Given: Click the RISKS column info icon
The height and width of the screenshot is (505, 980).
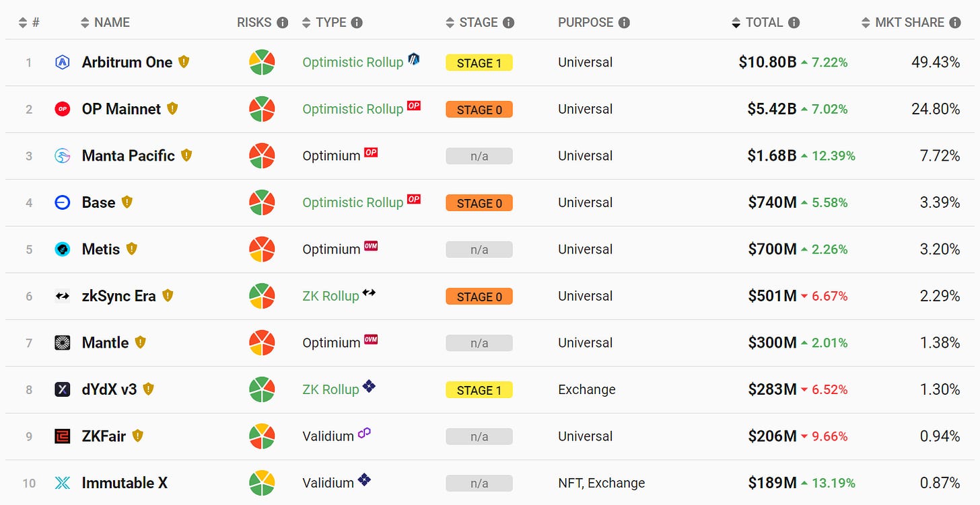Looking at the screenshot, I should (x=283, y=23).
